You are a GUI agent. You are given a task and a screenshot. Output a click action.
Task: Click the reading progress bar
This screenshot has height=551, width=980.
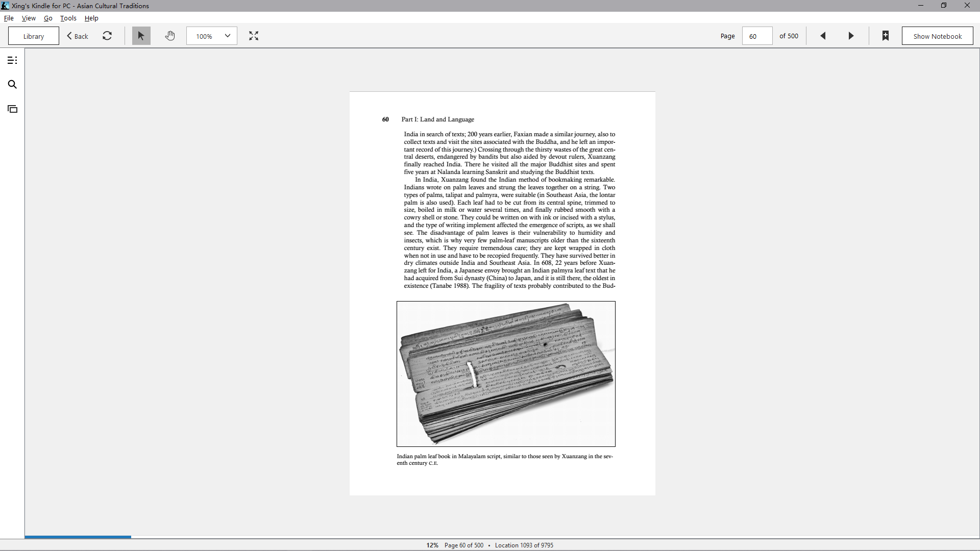click(x=502, y=537)
